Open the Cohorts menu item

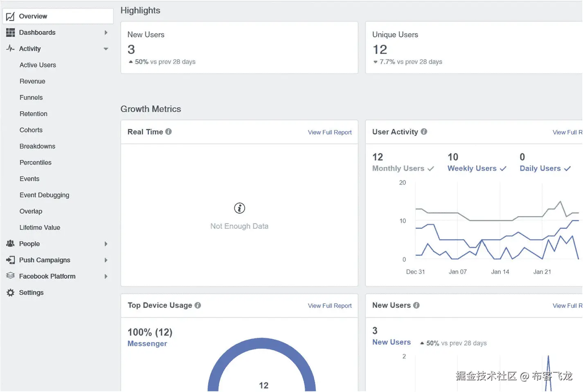[31, 130]
